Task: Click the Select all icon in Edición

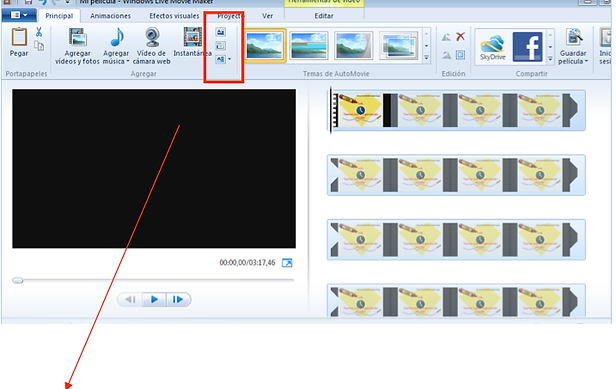Action: click(x=460, y=55)
